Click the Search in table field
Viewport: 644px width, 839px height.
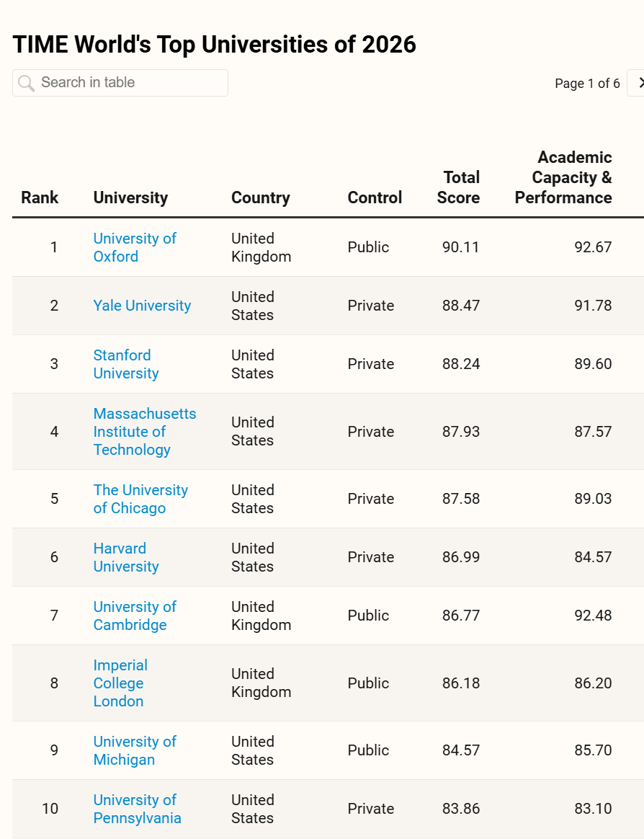click(130, 83)
